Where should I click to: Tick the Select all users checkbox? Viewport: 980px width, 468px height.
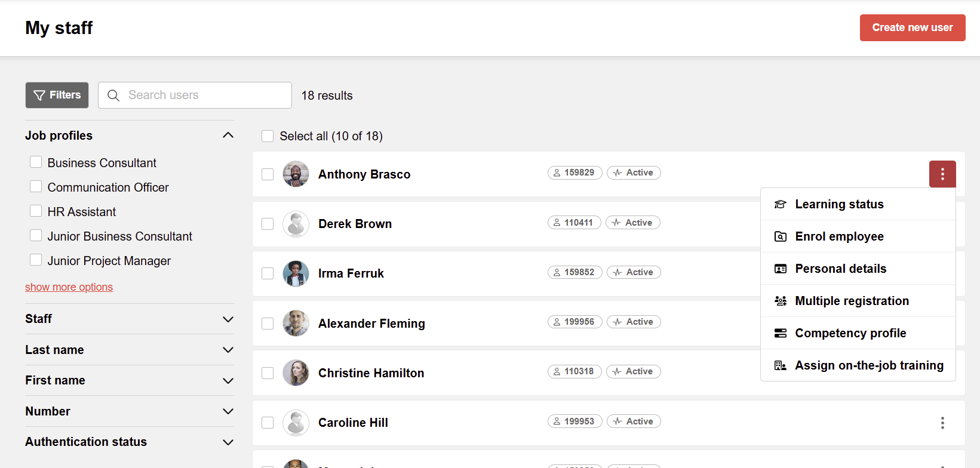[x=268, y=136]
